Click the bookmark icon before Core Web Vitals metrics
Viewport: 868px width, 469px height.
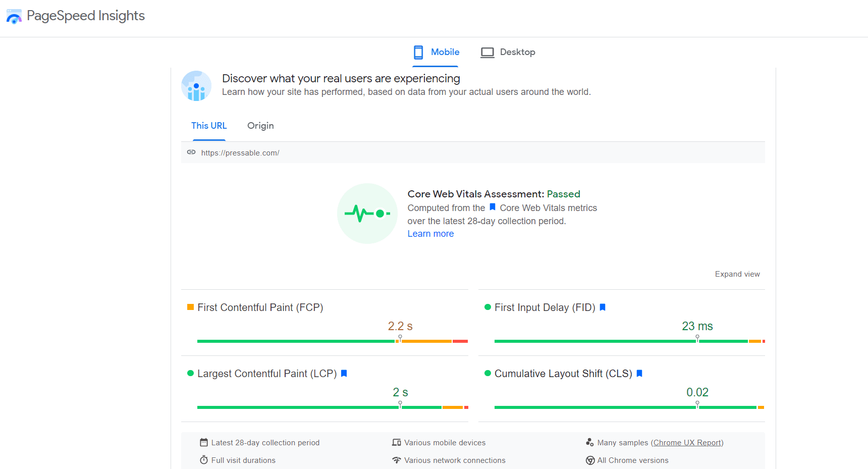493,207
